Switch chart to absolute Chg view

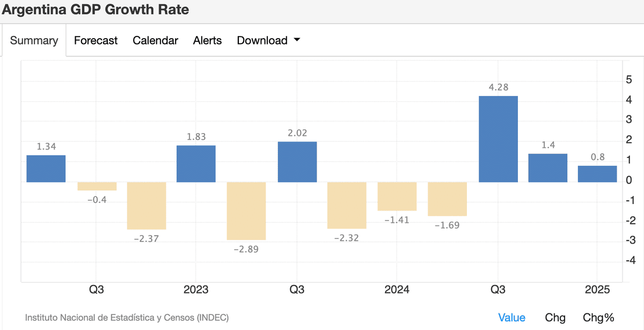pos(555,318)
